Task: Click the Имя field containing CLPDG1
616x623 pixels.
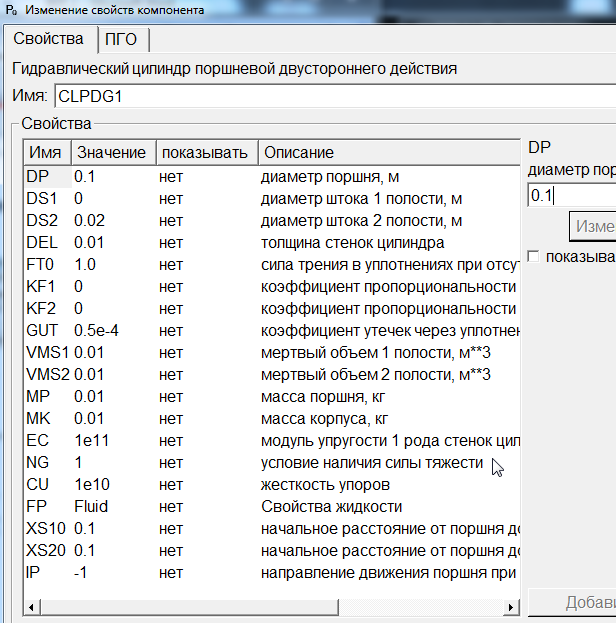Action: click(330, 96)
